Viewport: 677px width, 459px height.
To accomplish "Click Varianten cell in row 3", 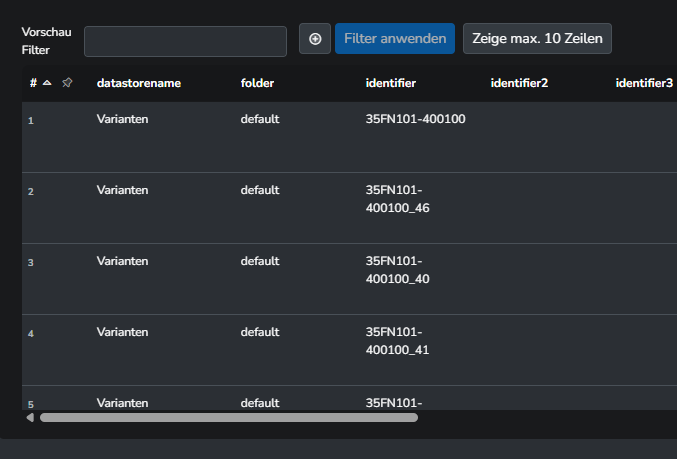I will click(122, 261).
